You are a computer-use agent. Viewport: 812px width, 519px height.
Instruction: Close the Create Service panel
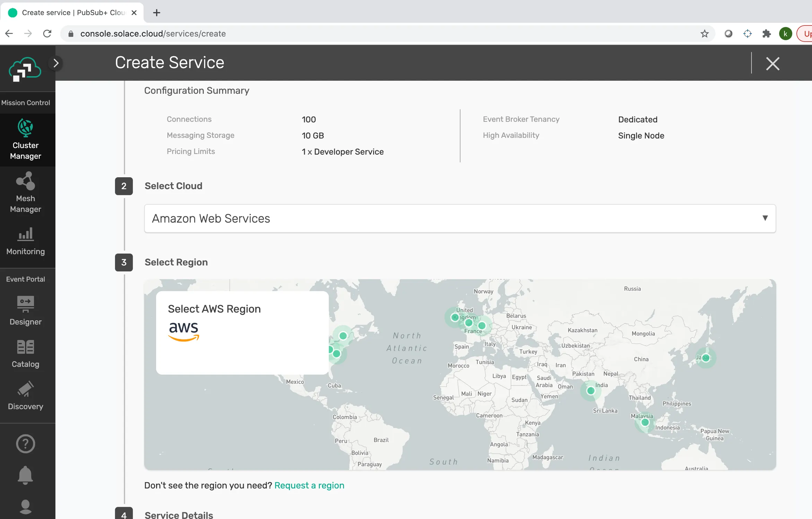(x=772, y=63)
